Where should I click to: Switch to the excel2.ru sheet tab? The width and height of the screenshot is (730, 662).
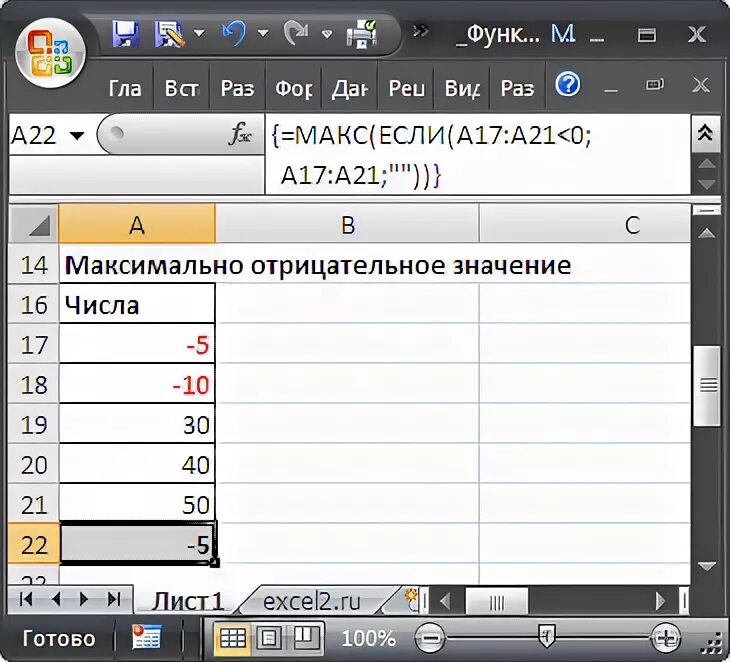click(x=312, y=601)
